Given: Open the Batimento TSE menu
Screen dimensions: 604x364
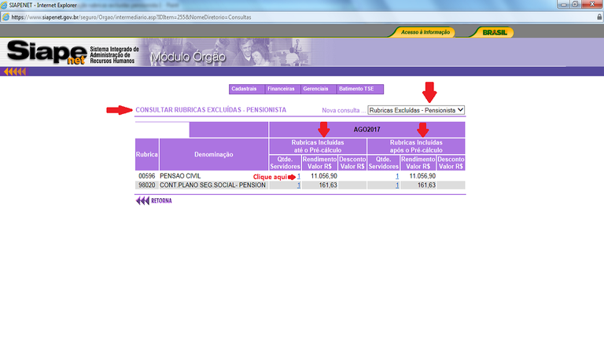Looking at the screenshot, I should [355, 89].
